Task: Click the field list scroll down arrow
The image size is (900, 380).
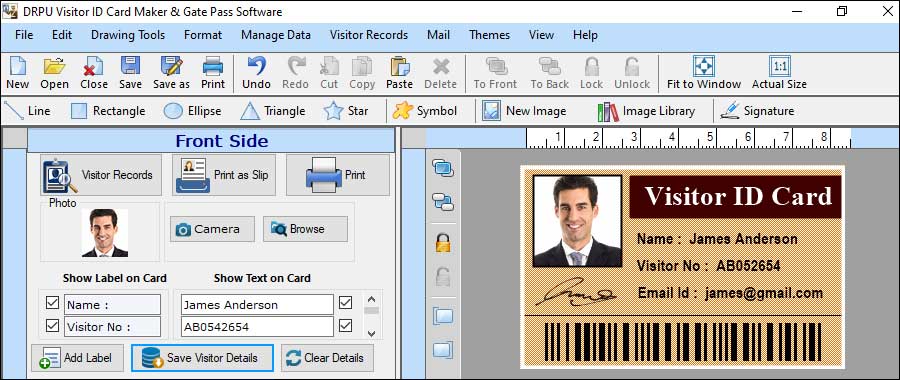Action: 371,333
